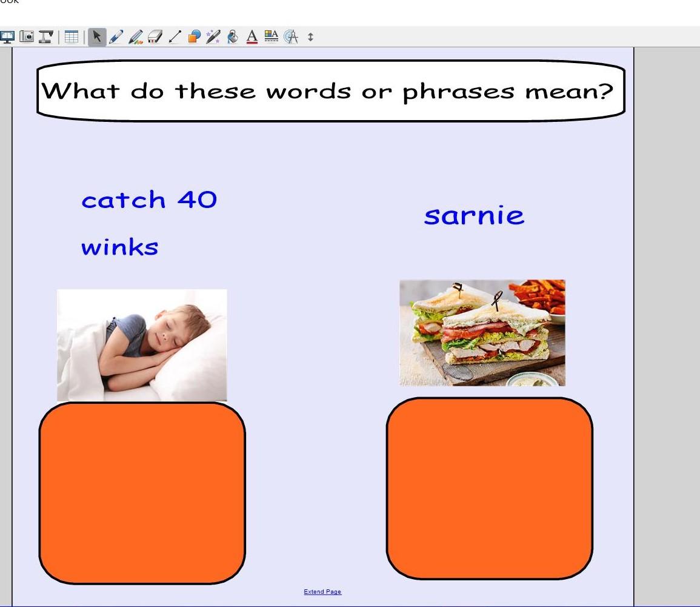Click the Extend Page link

coord(322,592)
